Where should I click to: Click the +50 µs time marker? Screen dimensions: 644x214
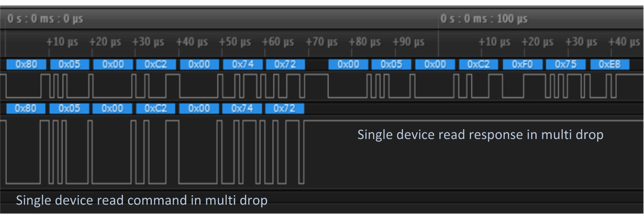[x=235, y=42]
